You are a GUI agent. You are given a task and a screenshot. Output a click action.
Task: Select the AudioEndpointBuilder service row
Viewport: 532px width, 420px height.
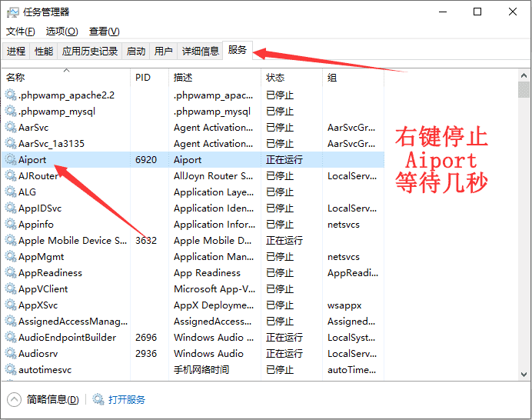68,338
